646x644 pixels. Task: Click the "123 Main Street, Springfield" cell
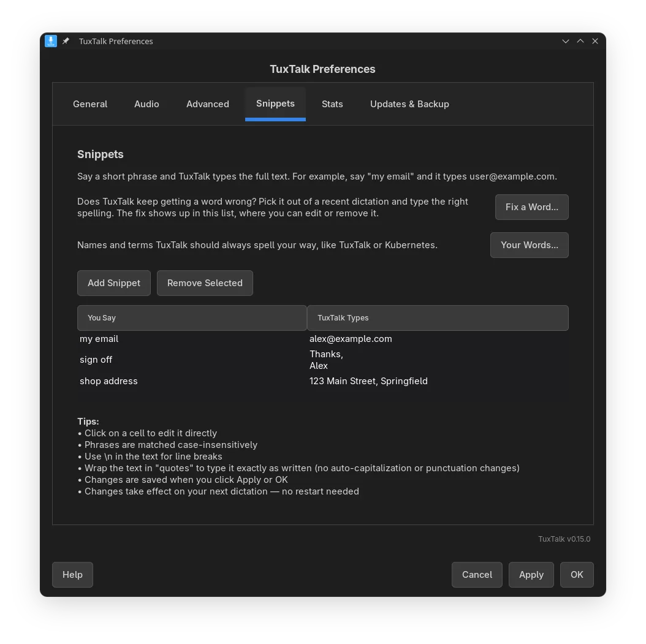point(438,381)
